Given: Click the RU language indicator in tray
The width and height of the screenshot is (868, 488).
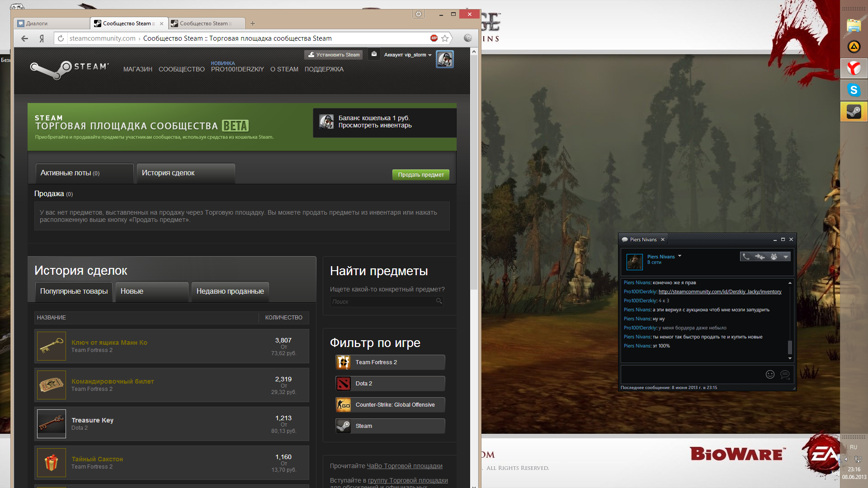Looking at the screenshot, I should pos(853,447).
